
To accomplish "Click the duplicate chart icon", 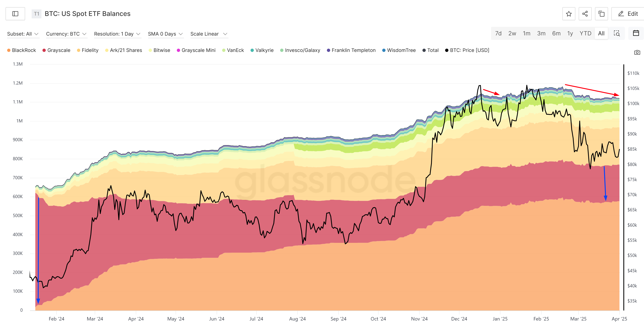I will [x=601, y=14].
